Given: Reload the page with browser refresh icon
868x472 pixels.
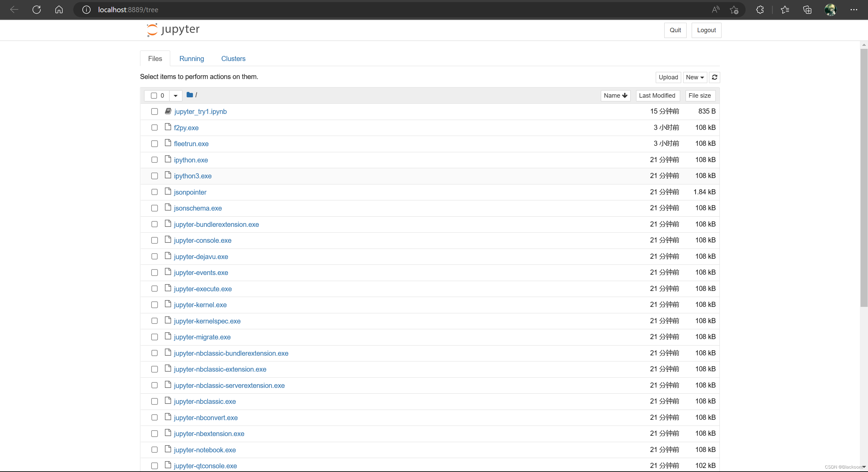Looking at the screenshot, I should [37, 9].
